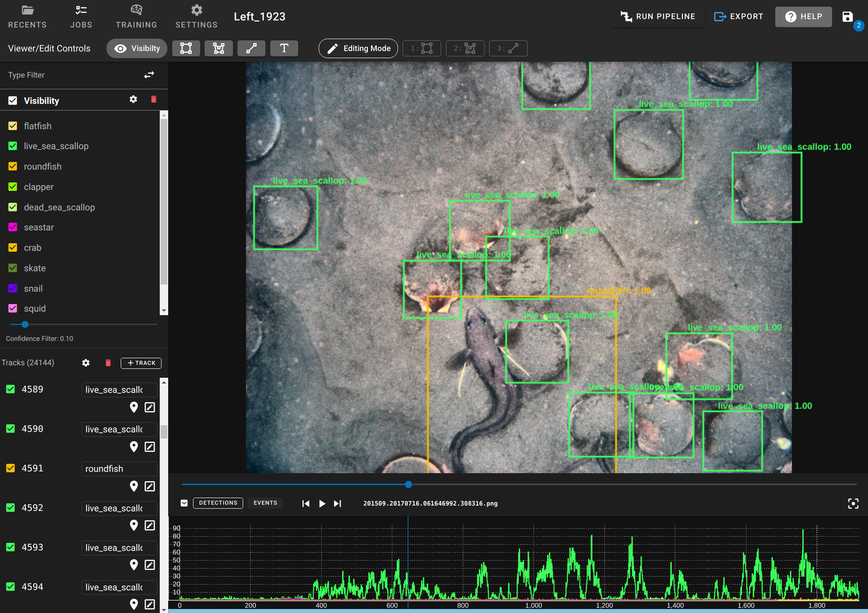This screenshot has width=868, height=613.
Task: Click the Run Pipeline button
Action: click(656, 16)
